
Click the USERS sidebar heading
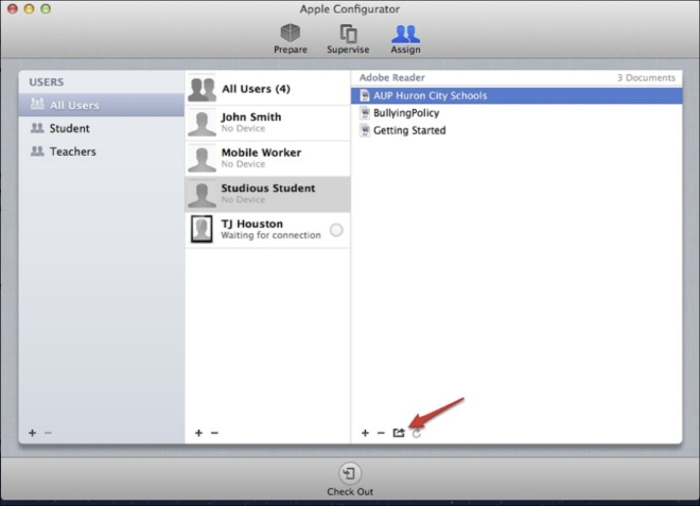point(46,82)
